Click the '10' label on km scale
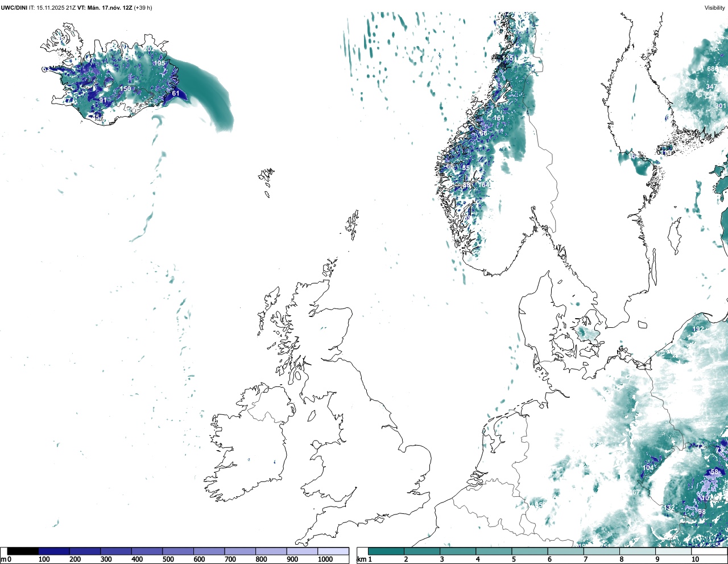 pos(695,559)
